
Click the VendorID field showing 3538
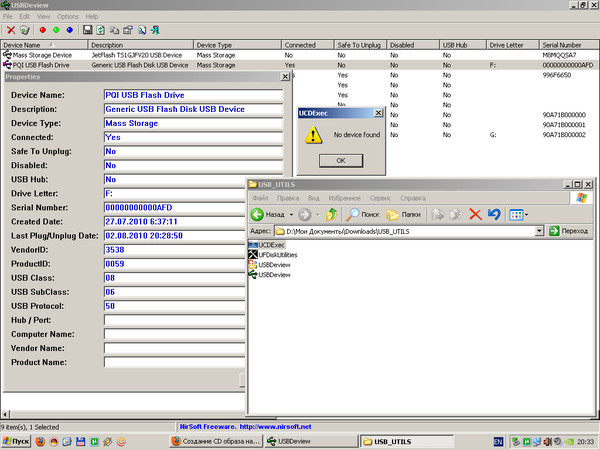pos(174,250)
